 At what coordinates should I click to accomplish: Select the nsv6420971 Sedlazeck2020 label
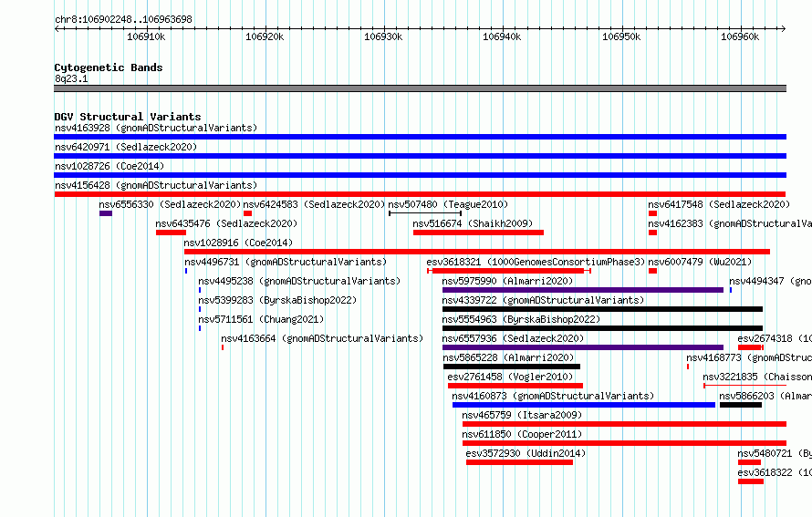[126, 147]
